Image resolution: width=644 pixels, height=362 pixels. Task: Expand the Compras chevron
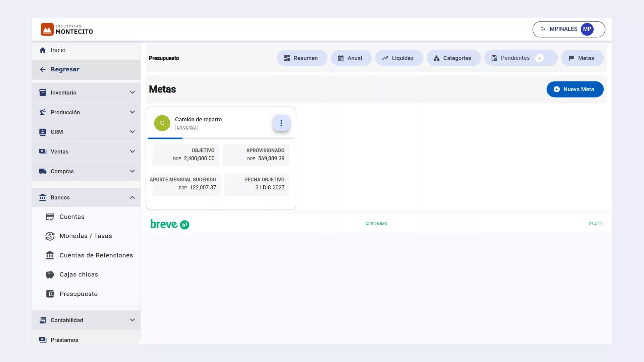pos(132,171)
